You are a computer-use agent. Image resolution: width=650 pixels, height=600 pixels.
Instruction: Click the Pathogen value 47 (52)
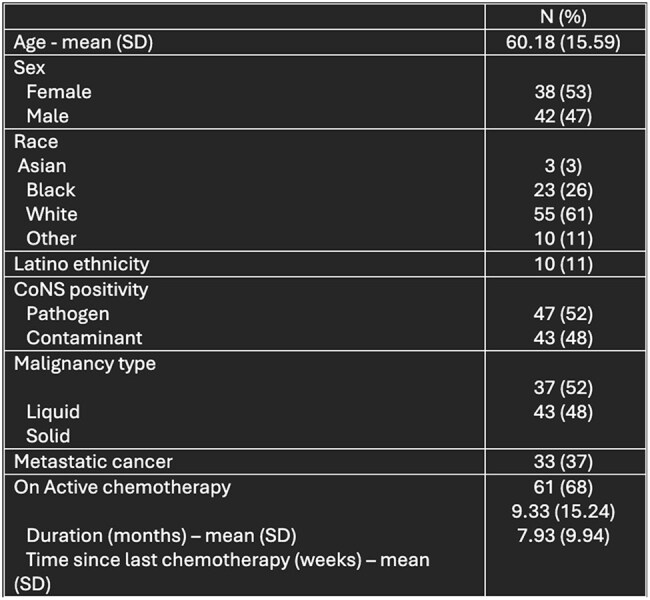click(x=563, y=314)
